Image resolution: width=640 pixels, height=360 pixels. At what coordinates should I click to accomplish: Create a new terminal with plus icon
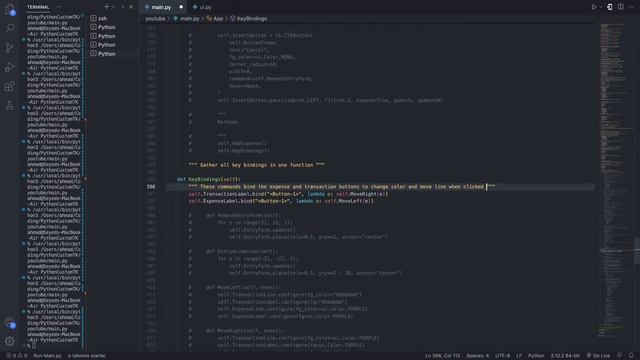click(x=106, y=7)
